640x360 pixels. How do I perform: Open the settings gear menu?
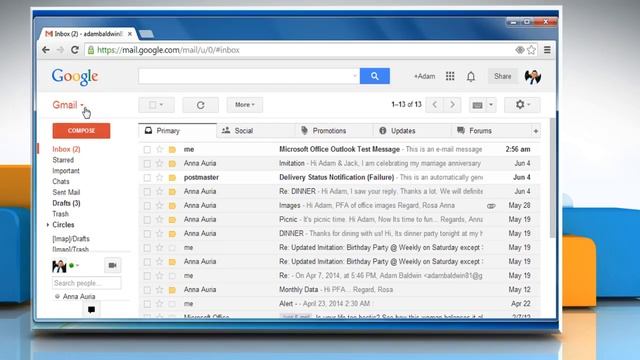[x=522, y=105]
